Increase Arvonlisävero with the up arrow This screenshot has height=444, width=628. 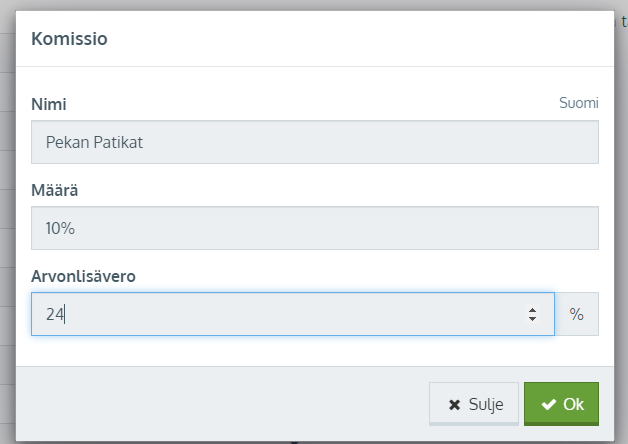532,310
